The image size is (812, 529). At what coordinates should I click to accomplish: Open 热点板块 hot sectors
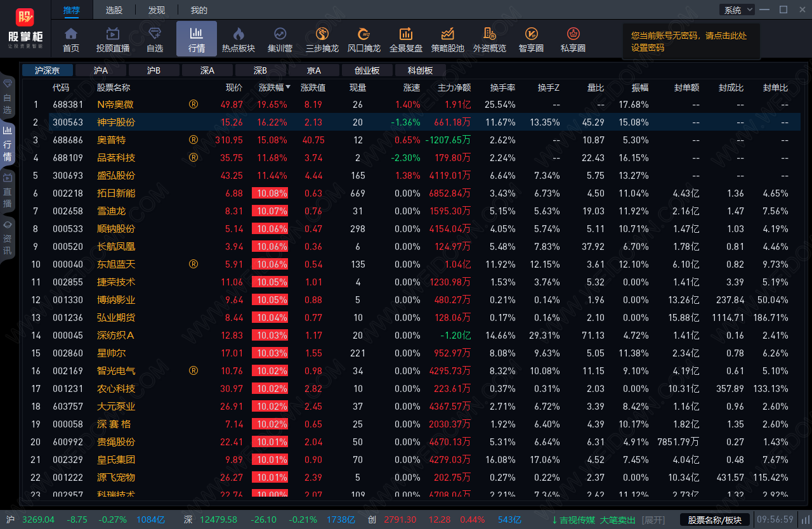(x=239, y=39)
